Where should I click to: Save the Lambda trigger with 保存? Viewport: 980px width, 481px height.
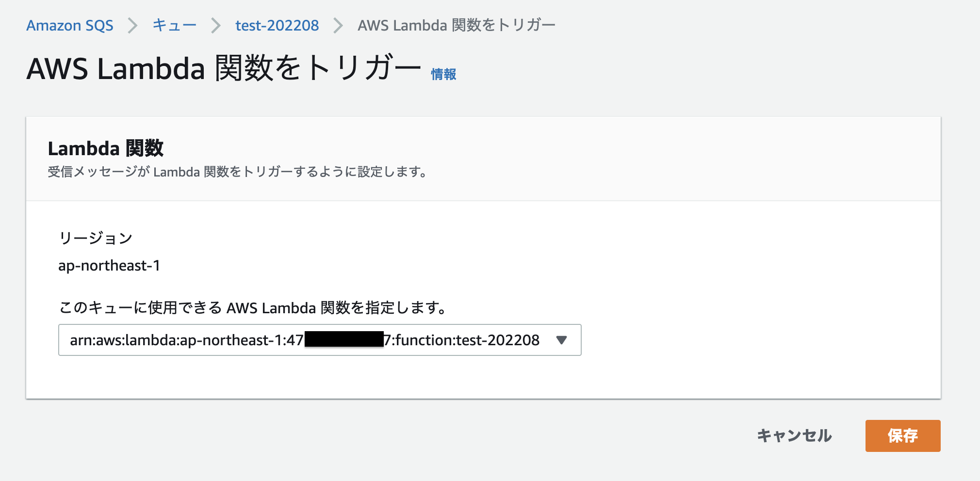[x=902, y=435]
